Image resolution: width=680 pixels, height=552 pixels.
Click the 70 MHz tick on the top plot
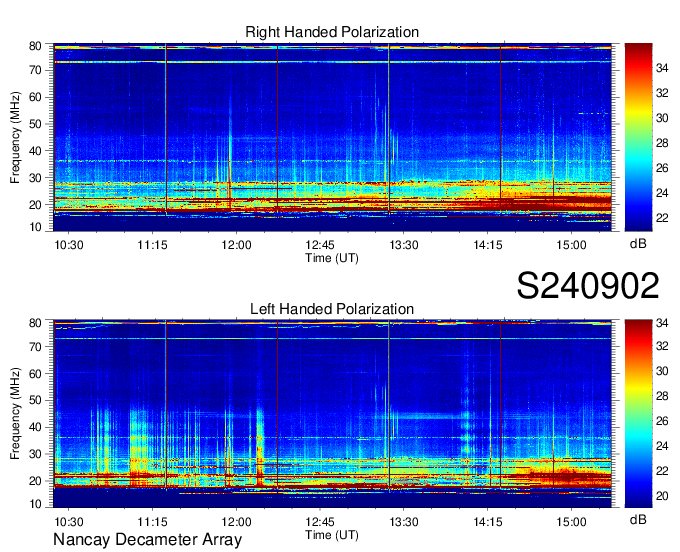36,70
